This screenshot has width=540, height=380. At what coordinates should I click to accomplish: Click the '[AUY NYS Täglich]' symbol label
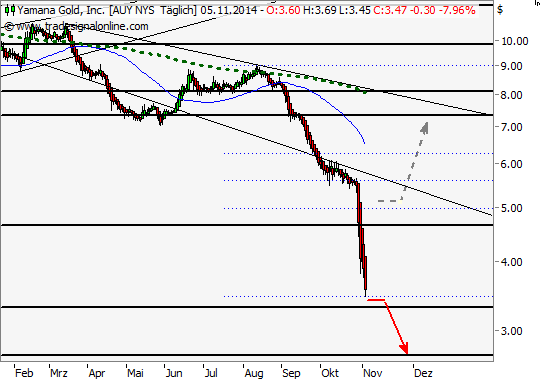coord(153,10)
